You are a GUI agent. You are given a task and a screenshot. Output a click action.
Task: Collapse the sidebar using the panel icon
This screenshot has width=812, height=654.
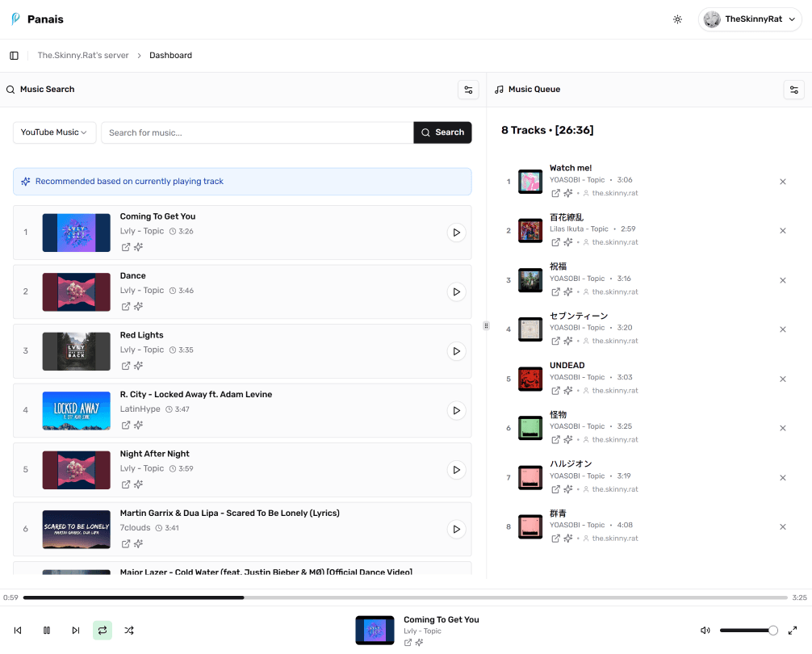tap(14, 55)
